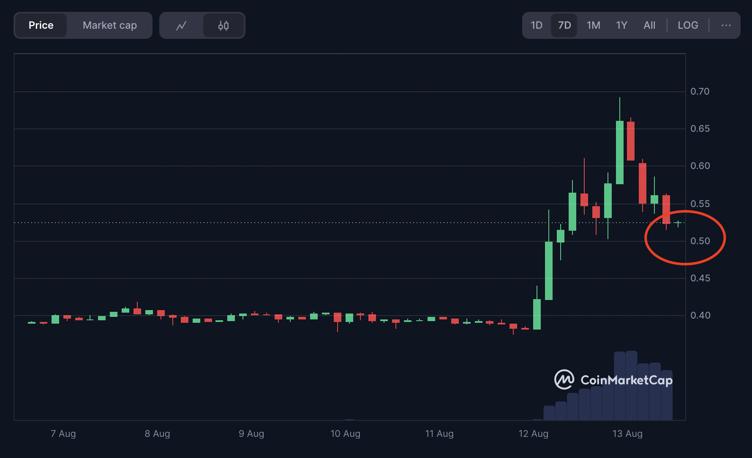Choose the 1Y time range
Screen dimensions: 752x458
point(622,25)
